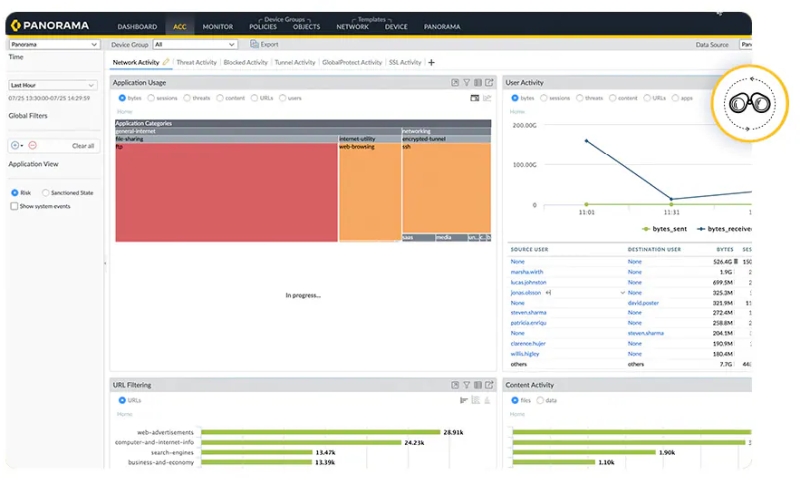Click destination user steven.sharma link
Screen dimensions: 800x495
coord(646,334)
